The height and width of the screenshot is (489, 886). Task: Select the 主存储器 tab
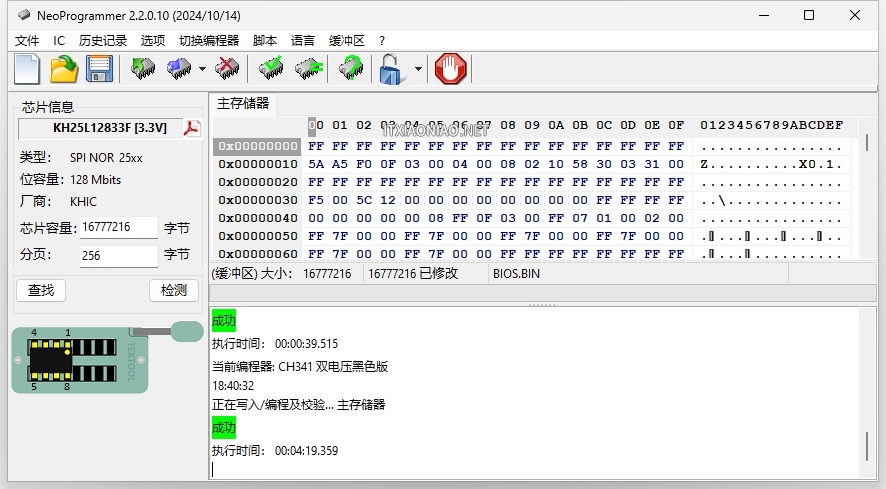point(243,103)
